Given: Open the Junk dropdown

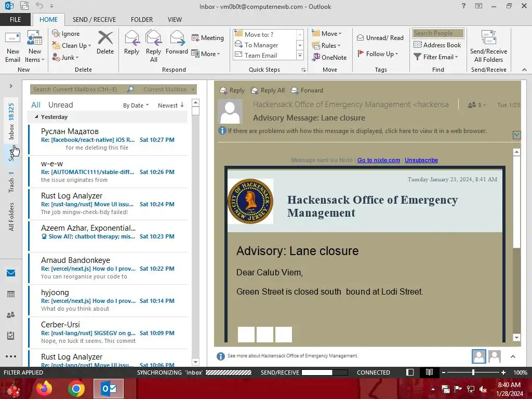Looking at the screenshot, I should pyautogui.click(x=65, y=57).
